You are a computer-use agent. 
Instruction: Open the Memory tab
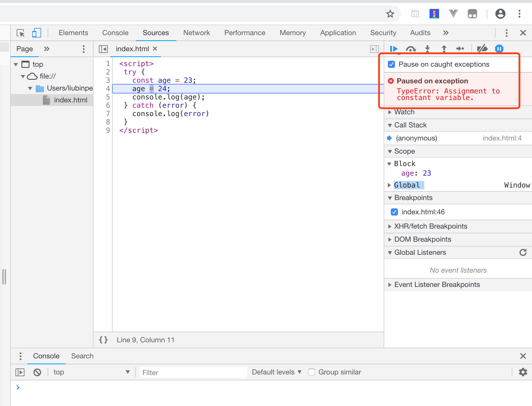(x=293, y=33)
